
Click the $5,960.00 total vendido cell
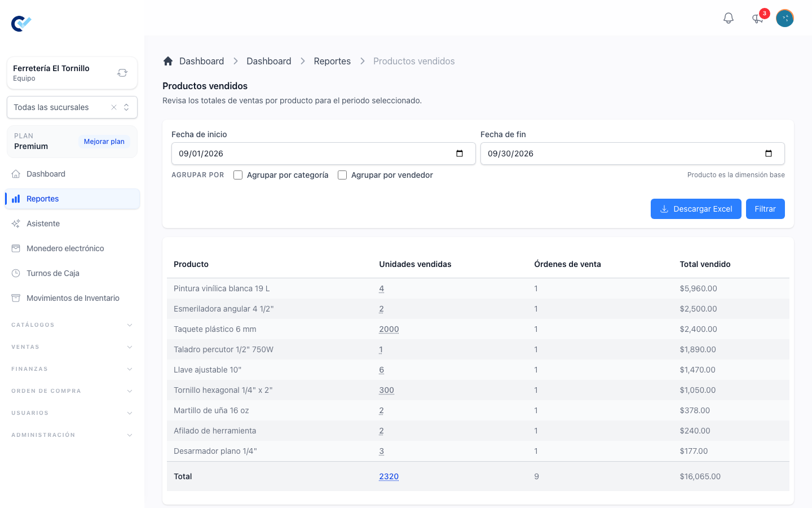pyautogui.click(x=698, y=288)
